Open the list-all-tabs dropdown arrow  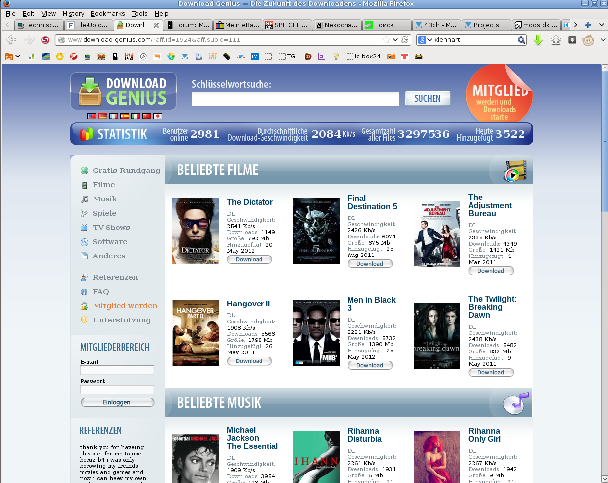coord(601,25)
